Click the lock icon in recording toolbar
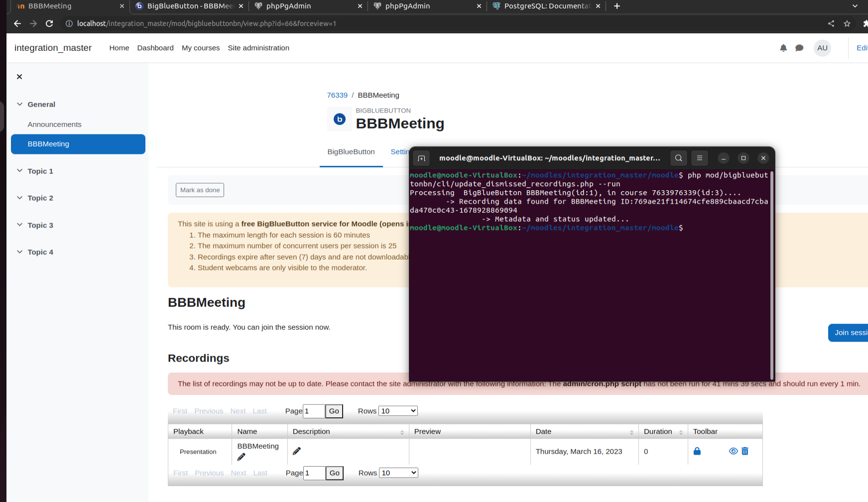Image resolution: width=868 pixels, height=502 pixels. point(697,451)
